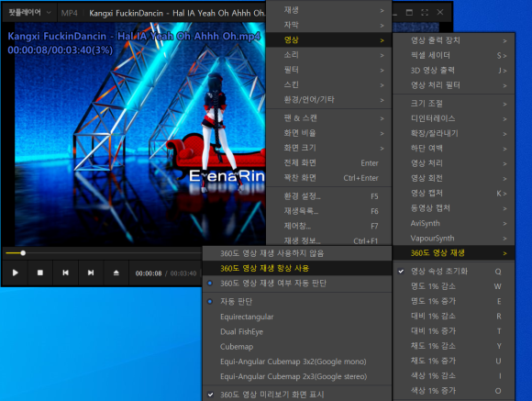Click 채도 1% 감소

454,346
